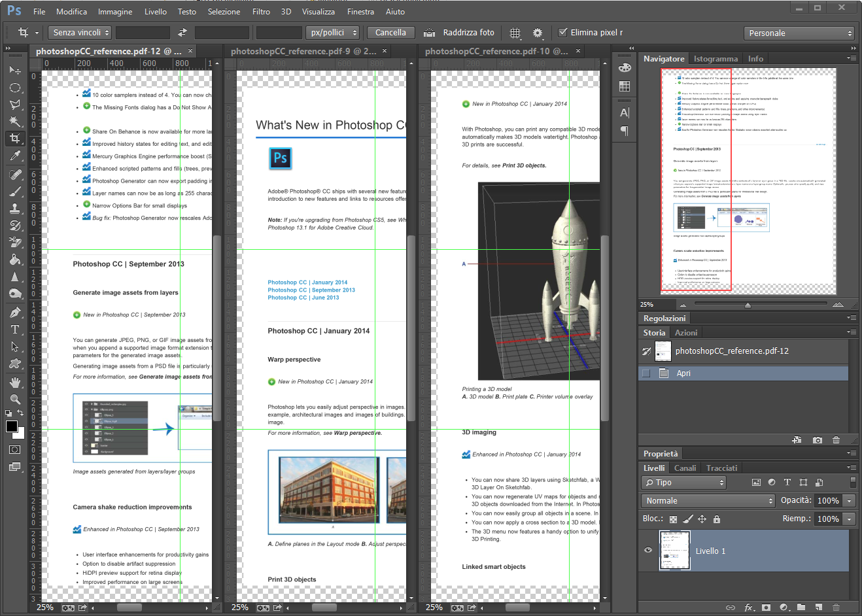Screen dimensions: 862x616
Task: Toggle Quick Mask mode
Action: click(15, 450)
